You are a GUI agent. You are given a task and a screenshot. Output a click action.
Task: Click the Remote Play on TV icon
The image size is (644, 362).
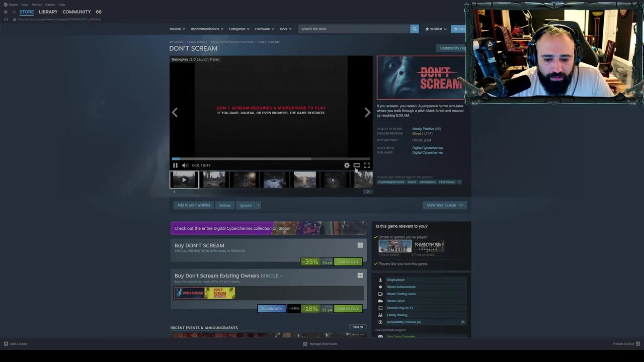click(380, 308)
